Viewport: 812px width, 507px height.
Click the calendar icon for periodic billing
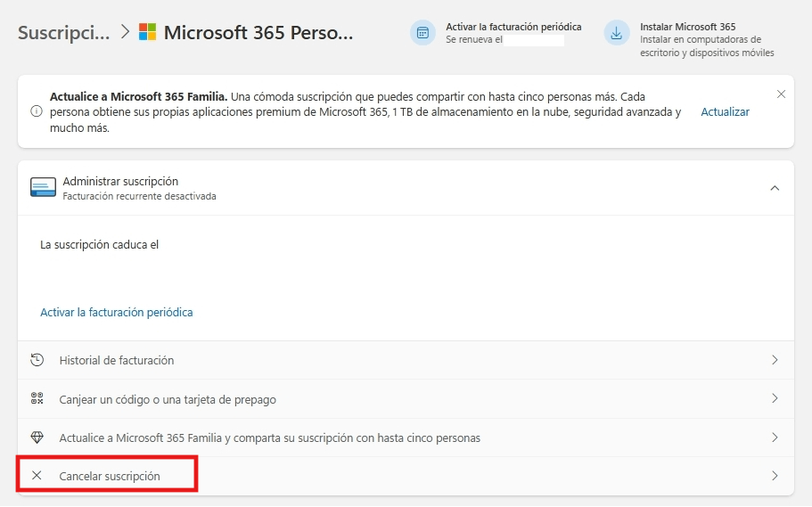422,33
